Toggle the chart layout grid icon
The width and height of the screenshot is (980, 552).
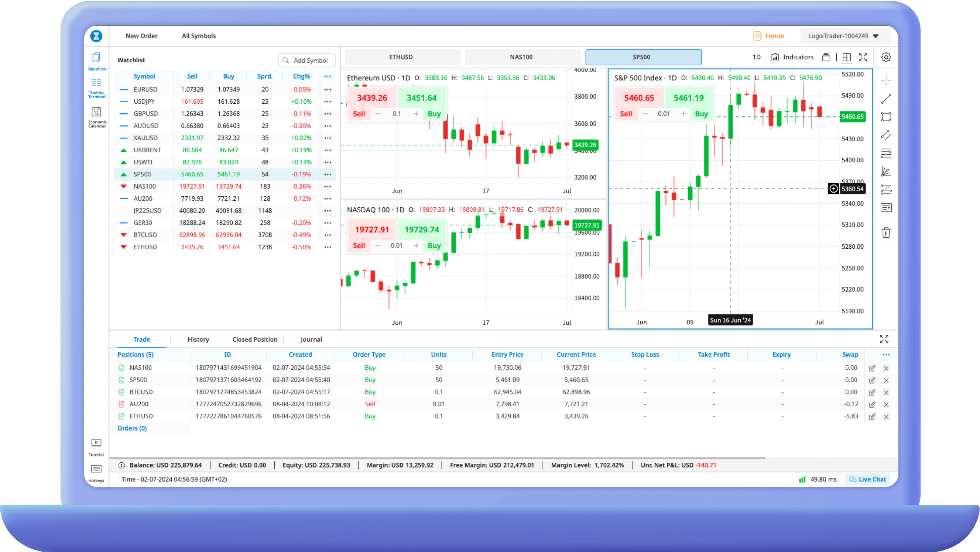[x=846, y=58]
